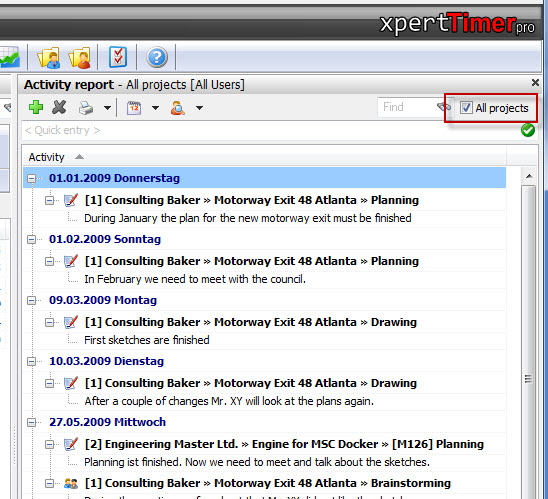The image size is (548, 499).
Task: Click scroll up arrow of activity list
Action: pos(529,176)
